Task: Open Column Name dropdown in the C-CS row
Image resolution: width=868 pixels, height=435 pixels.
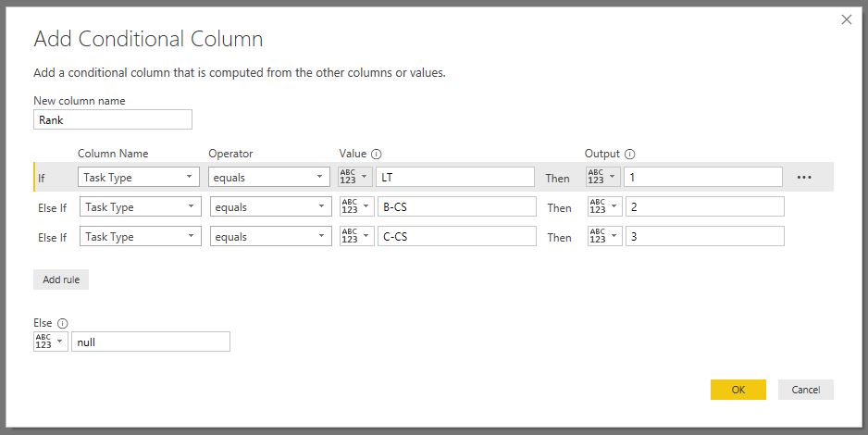Action: pos(140,236)
